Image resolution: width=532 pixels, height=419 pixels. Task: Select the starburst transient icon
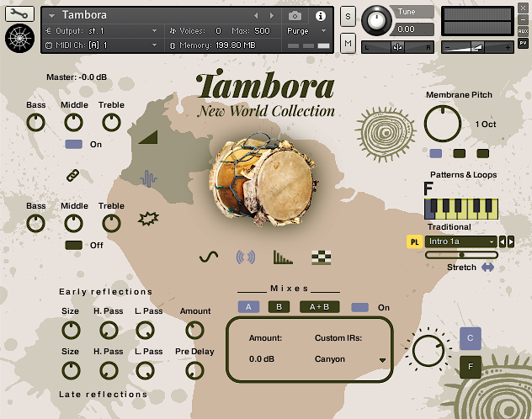(148, 219)
